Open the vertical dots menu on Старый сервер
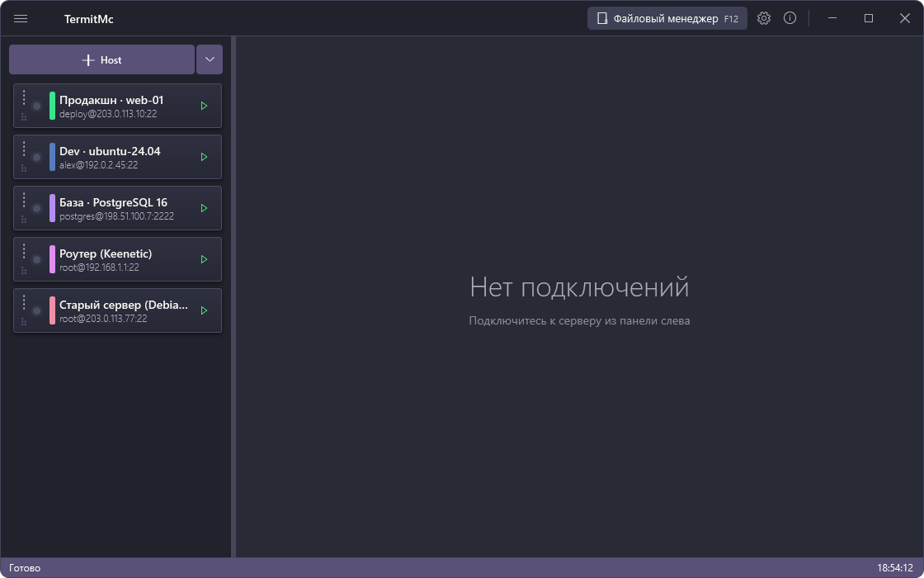 pyautogui.click(x=24, y=302)
